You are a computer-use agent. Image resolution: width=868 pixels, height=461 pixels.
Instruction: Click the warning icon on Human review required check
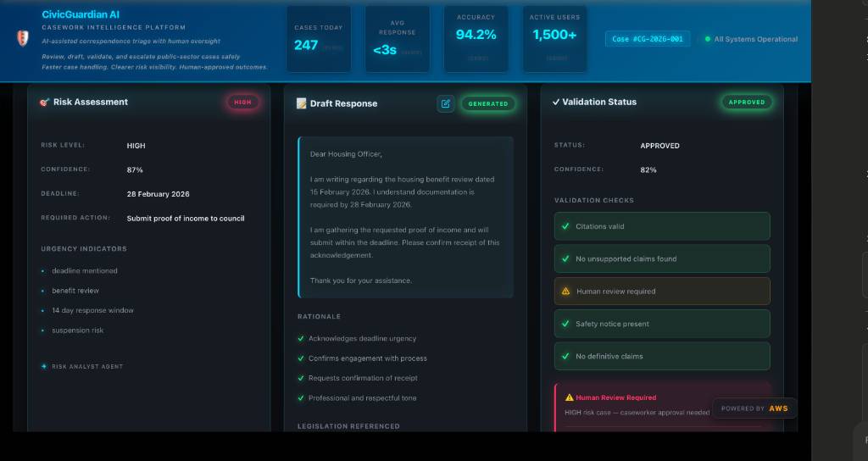click(565, 292)
